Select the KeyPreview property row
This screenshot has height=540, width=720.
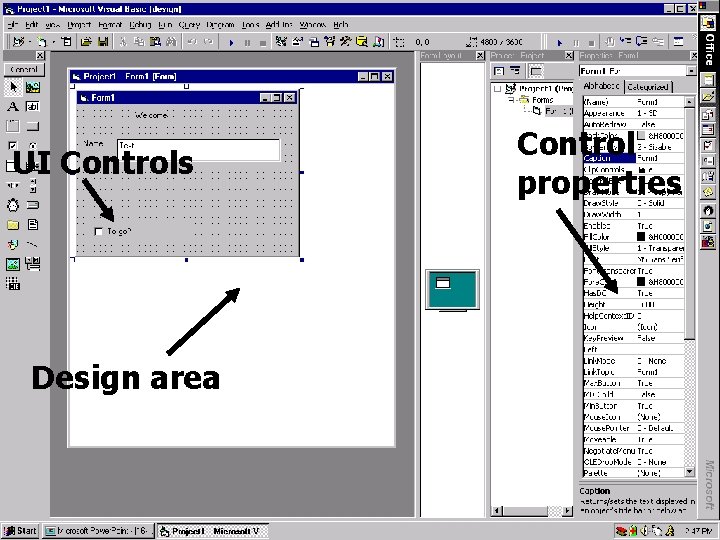click(633, 338)
